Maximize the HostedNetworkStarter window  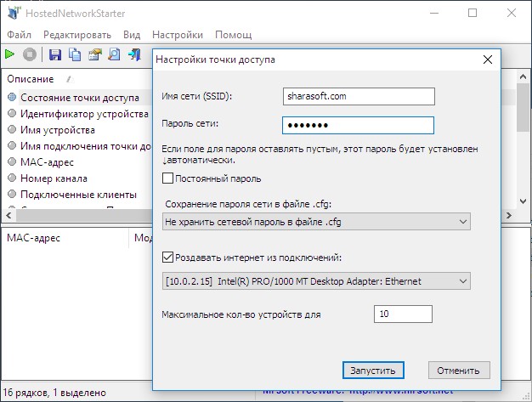point(473,13)
